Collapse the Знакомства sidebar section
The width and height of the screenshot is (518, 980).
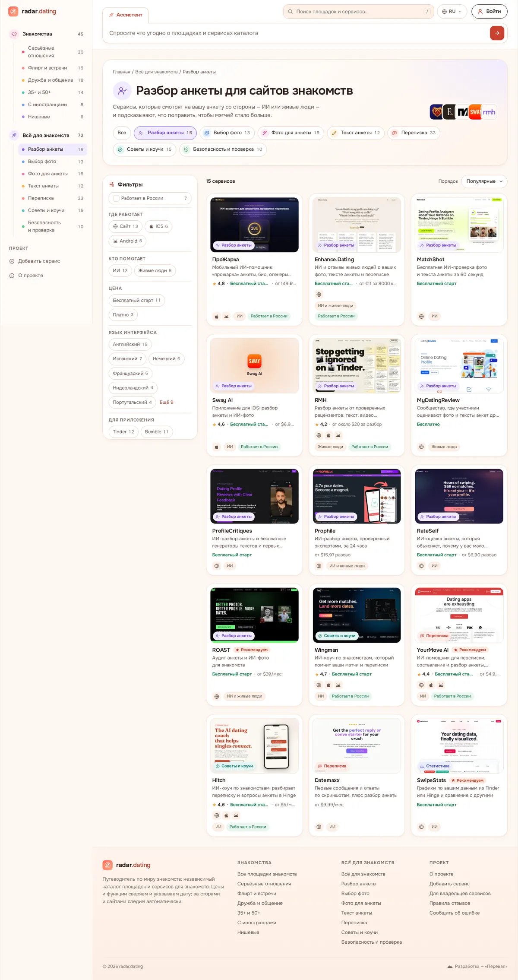click(x=46, y=34)
